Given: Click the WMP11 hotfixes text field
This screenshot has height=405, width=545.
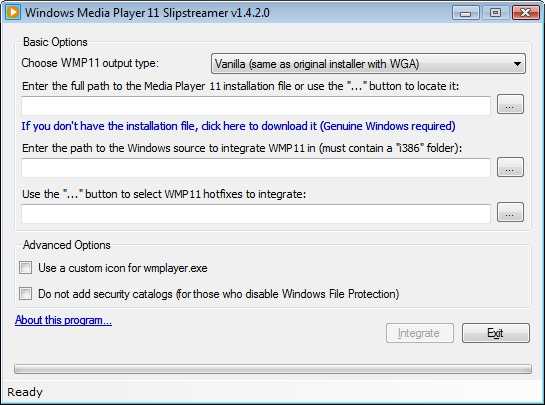Looking at the screenshot, I should [x=256, y=214].
